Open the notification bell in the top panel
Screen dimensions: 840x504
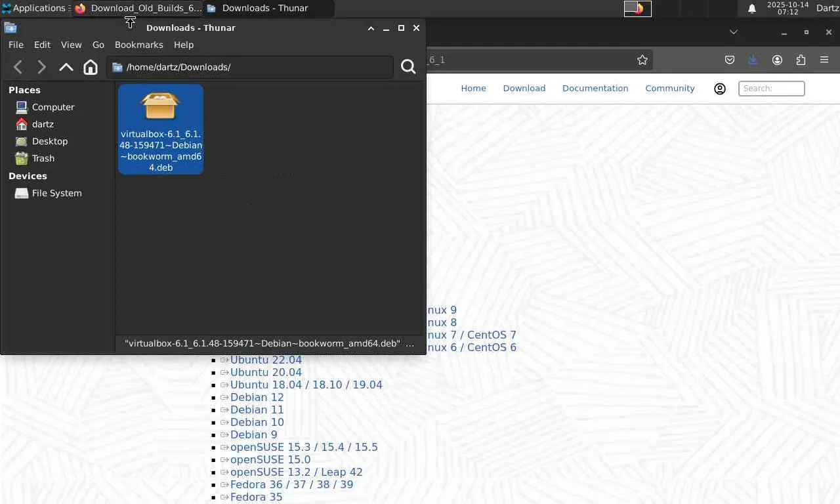click(x=752, y=9)
